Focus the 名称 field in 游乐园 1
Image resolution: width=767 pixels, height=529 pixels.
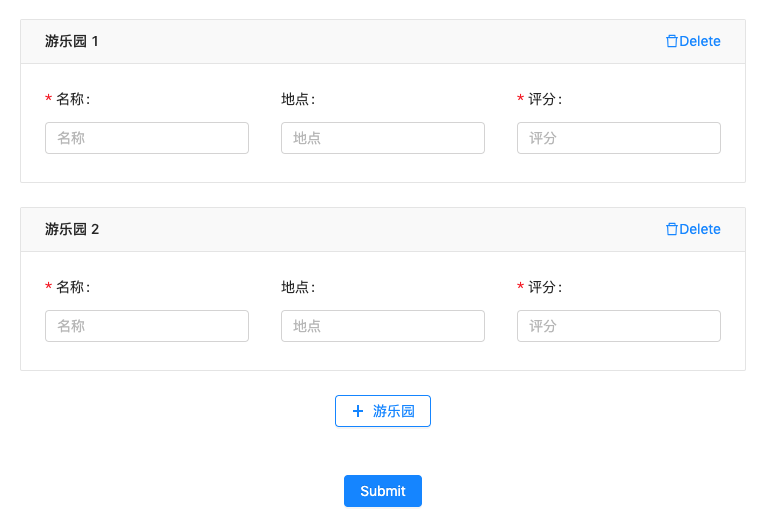147,138
